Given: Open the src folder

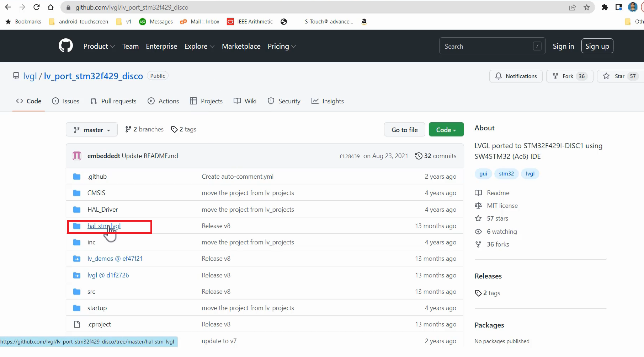Looking at the screenshot, I should [x=91, y=292].
